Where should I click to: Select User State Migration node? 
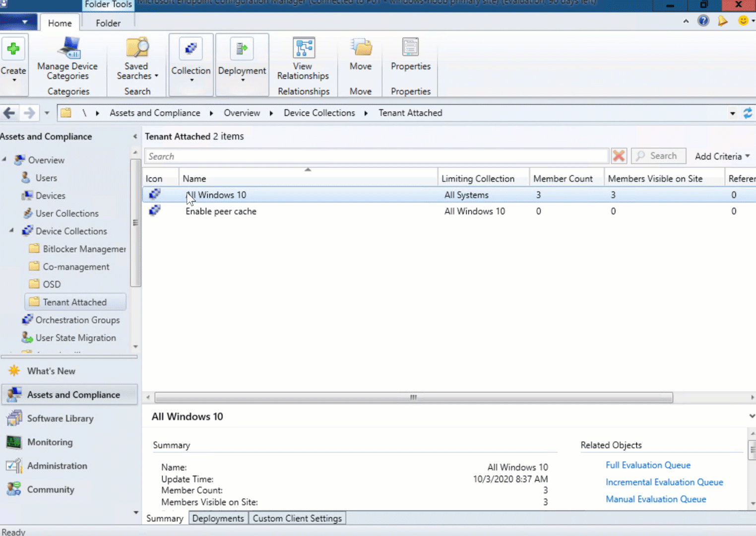(75, 338)
